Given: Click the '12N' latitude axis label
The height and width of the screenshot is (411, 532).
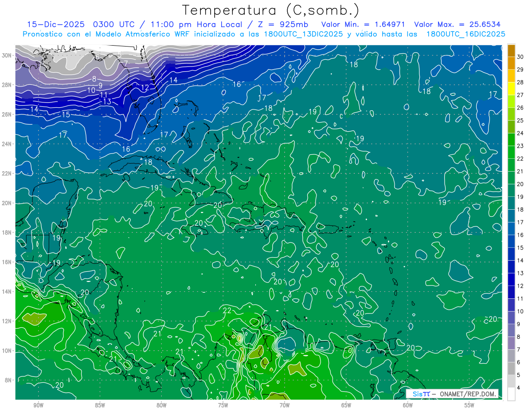Looking at the screenshot, I should [x=7, y=321].
